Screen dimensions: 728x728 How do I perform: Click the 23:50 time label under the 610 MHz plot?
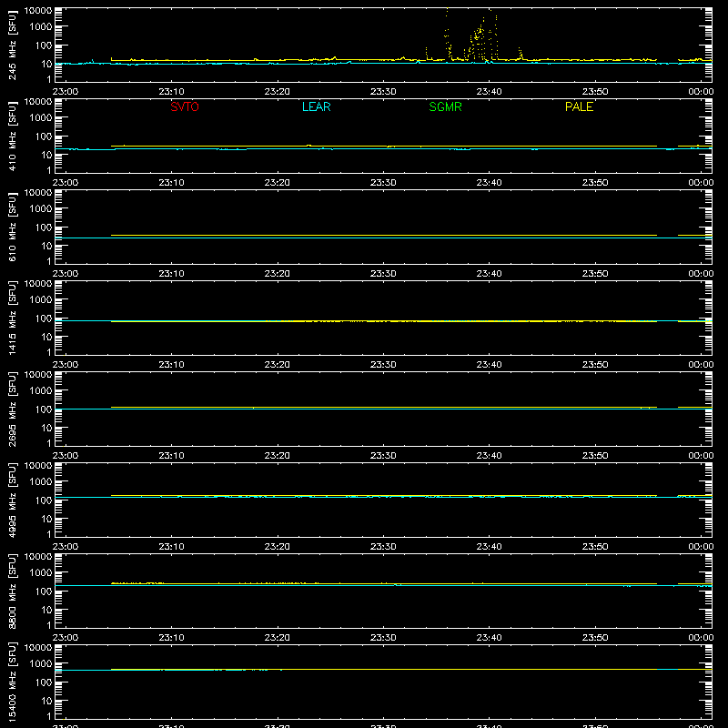click(595, 274)
